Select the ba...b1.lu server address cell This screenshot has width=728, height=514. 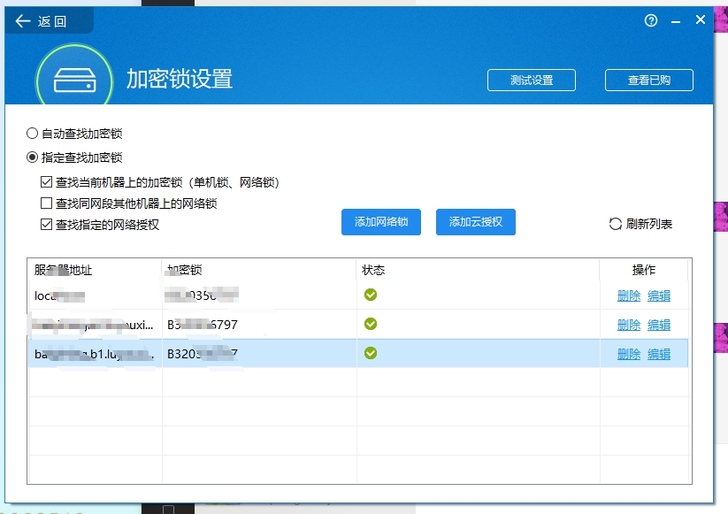(95, 354)
